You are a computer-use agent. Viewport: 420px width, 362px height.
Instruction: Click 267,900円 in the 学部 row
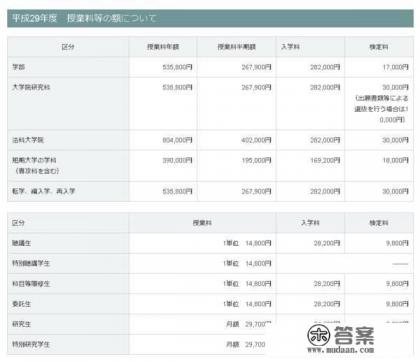pyautogui.click(x=256, y=67)
